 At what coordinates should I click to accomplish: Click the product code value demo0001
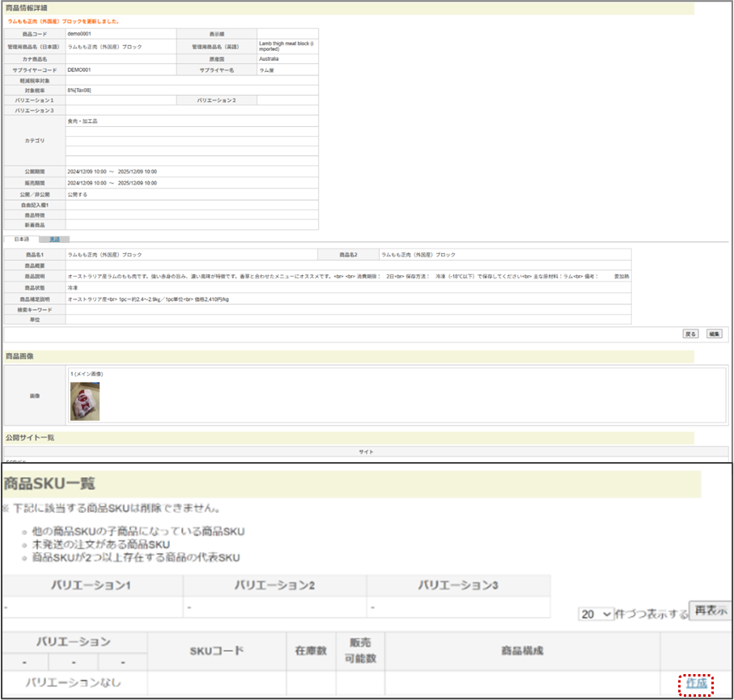[78, 34]
